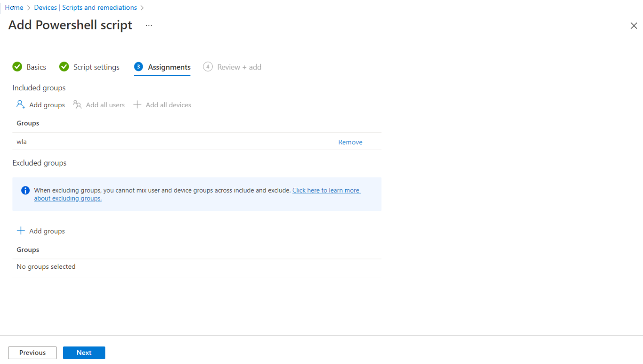Select the Assignments step tab
The height and width of the screenshot is (364, 643).
pyautogui.click(x=162, y=67)
